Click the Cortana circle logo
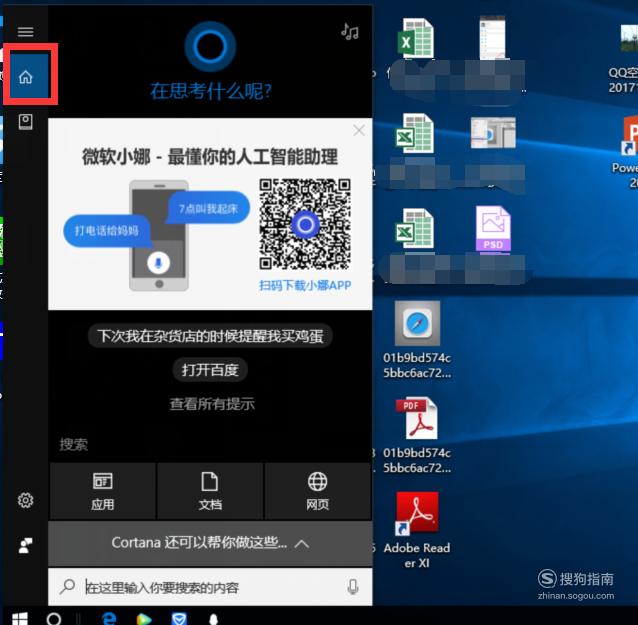Image resolution: width=638 pixels, height=625 pixels. [210, 46]
